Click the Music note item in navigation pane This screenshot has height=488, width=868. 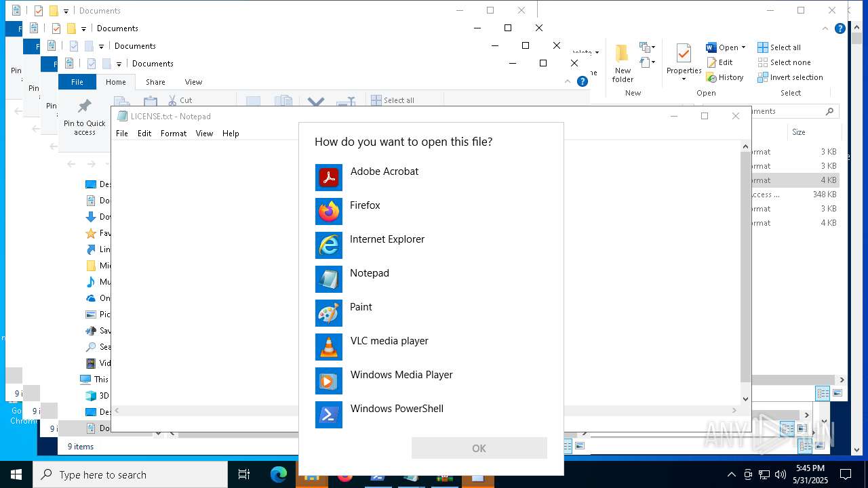click(98, 282)
